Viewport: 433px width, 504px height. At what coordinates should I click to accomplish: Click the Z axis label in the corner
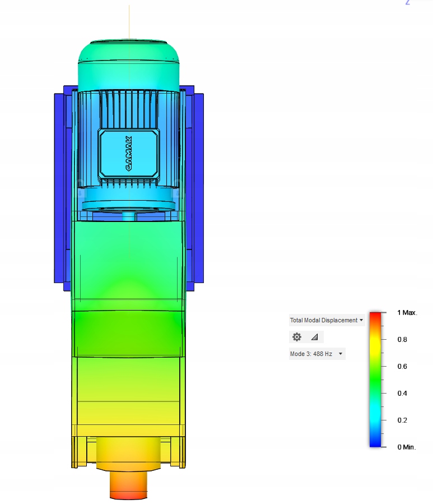(408, 2)
